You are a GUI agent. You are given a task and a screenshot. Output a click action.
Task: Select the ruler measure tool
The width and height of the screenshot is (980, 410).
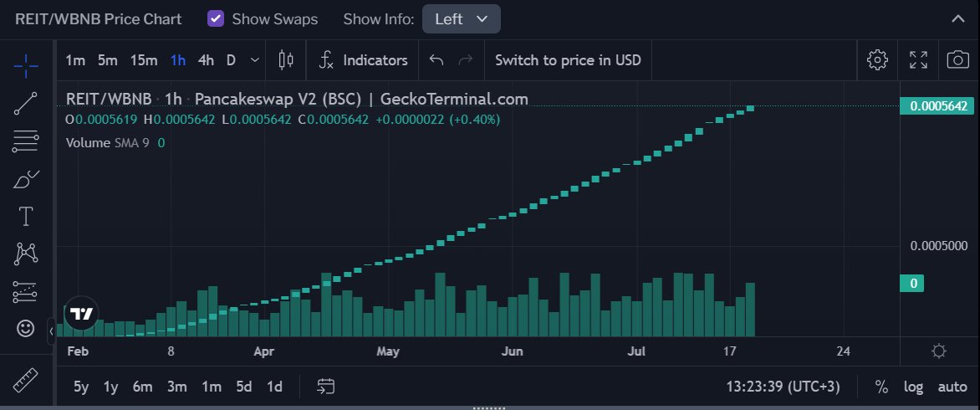26,380
